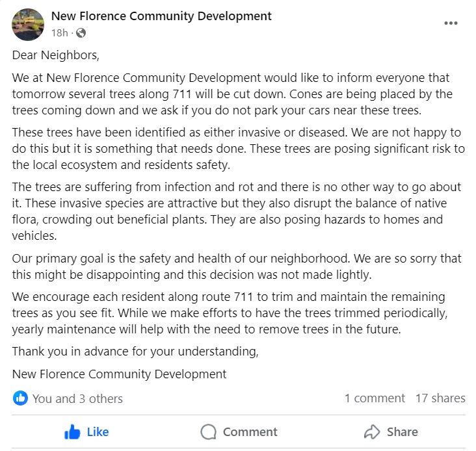Click the globe public audience icon
The image size is (476, 451).
coord(81,32)
